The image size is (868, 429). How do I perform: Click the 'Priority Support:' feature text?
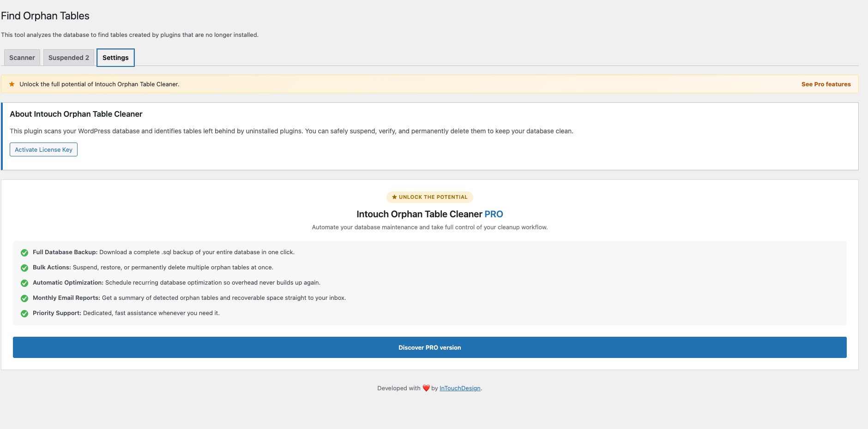tap(57, 313)
